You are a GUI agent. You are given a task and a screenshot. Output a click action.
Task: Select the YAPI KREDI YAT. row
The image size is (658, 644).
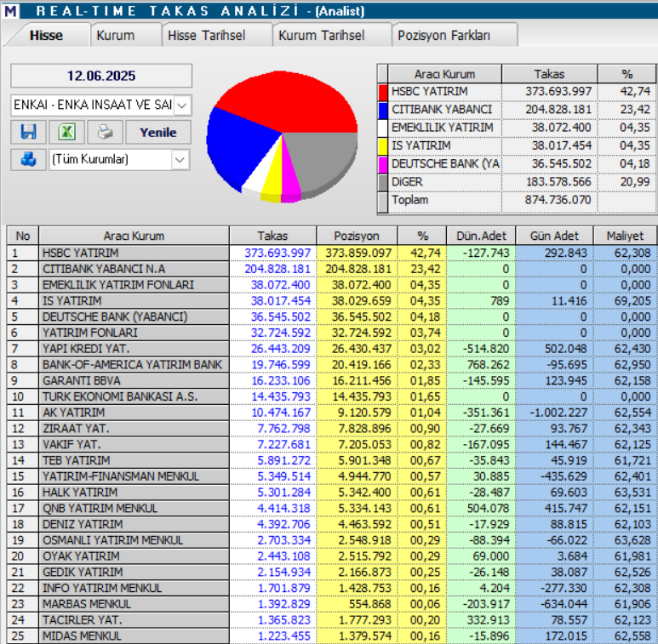[332, 349]
